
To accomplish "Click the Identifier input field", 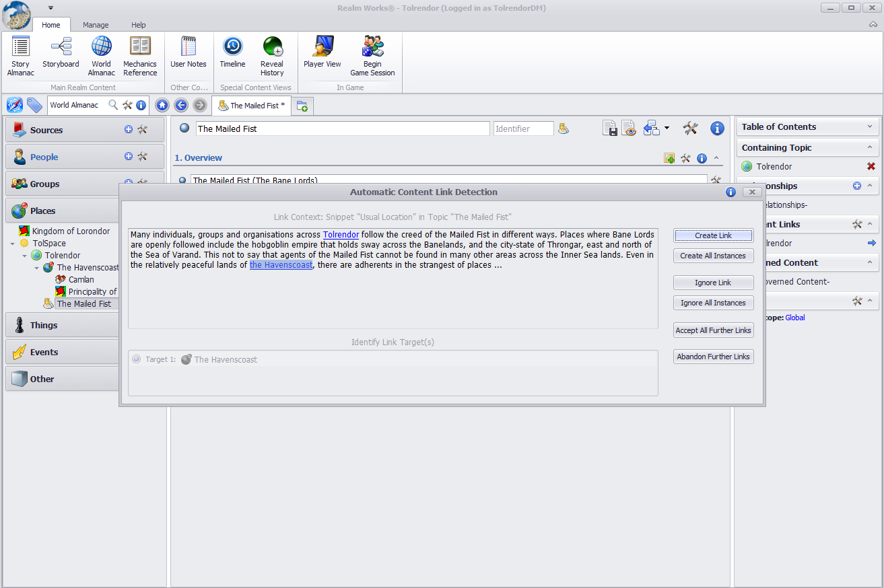I will pos(523,128).
